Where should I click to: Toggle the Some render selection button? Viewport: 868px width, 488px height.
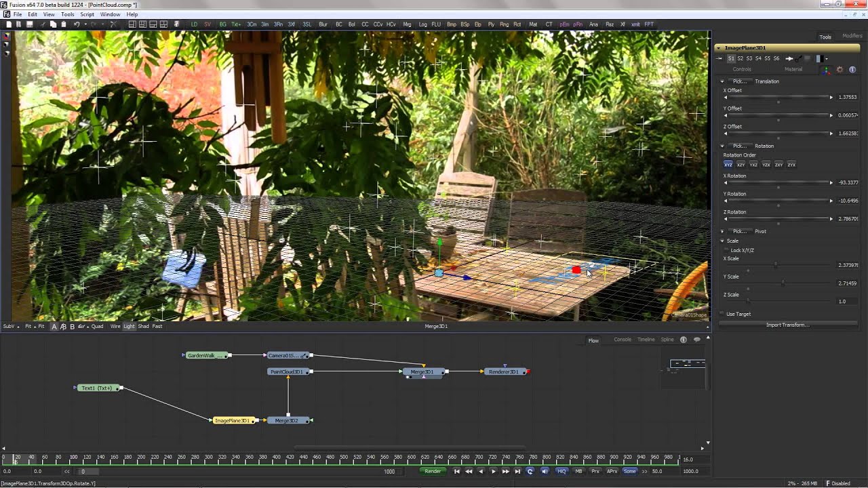click(x=630, y=471)
